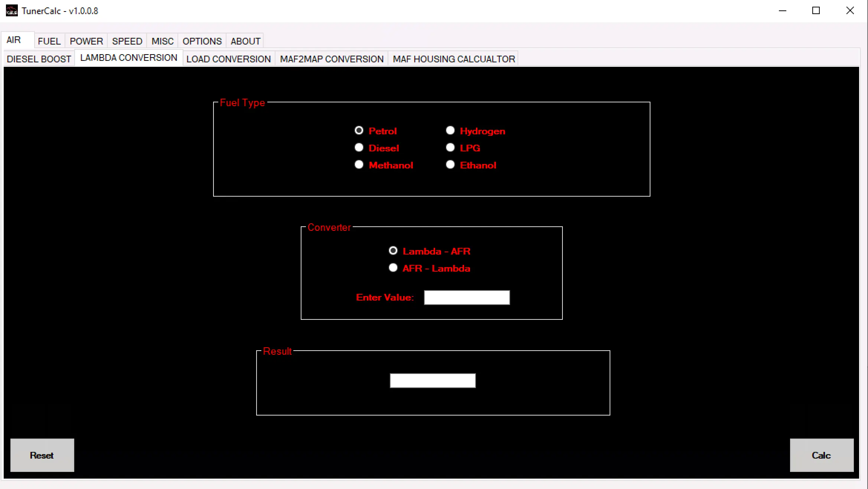Viewport: 868px width, 489px height.
Task: Switch converter to AFR - Lambda
Action: 393,268
